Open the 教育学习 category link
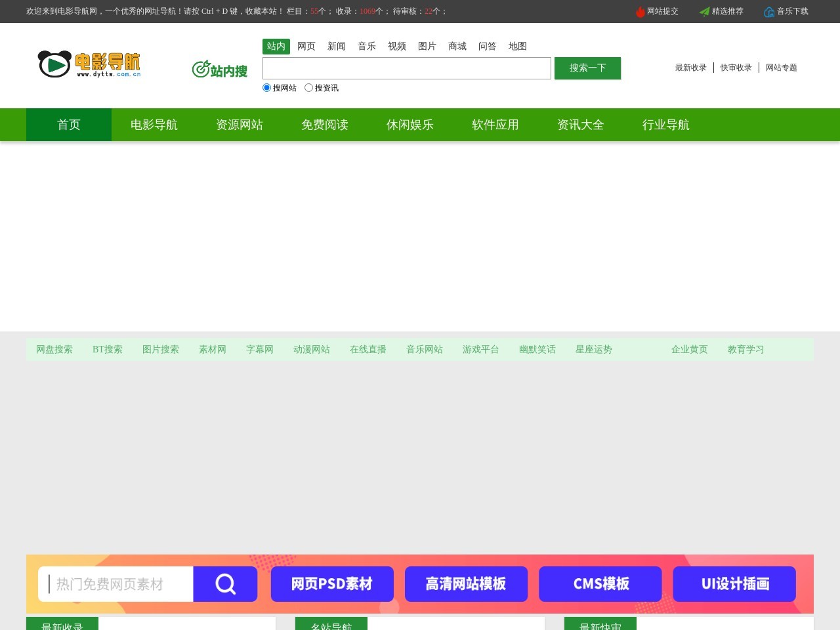The image size is (840, 630). tap(746, 349)
